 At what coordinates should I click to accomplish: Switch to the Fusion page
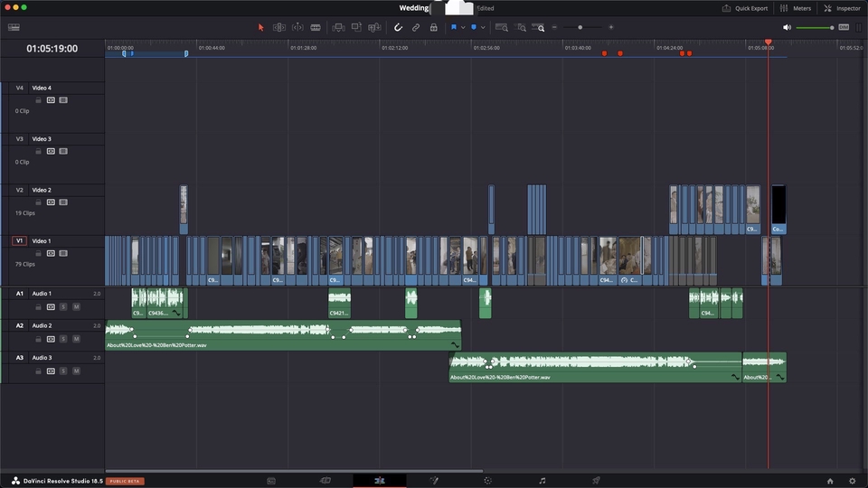(x=433, y=481)
